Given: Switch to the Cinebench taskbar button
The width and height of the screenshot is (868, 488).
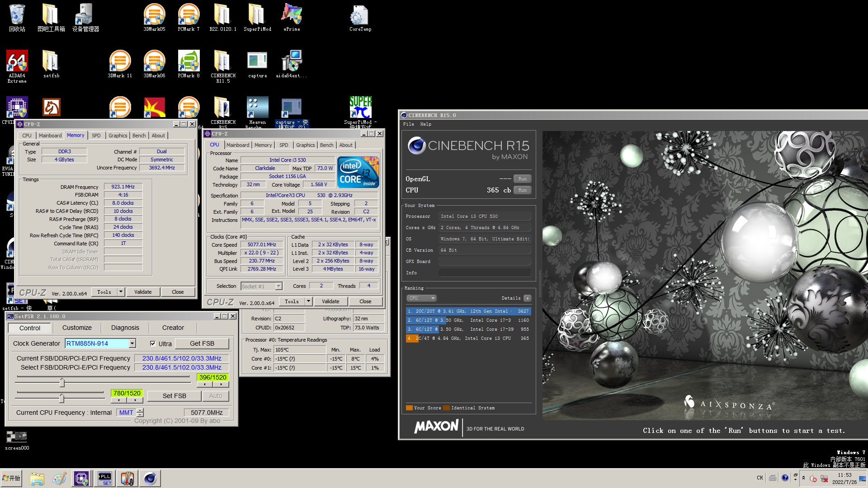Looking at the screenshot, I should point(150,479).
